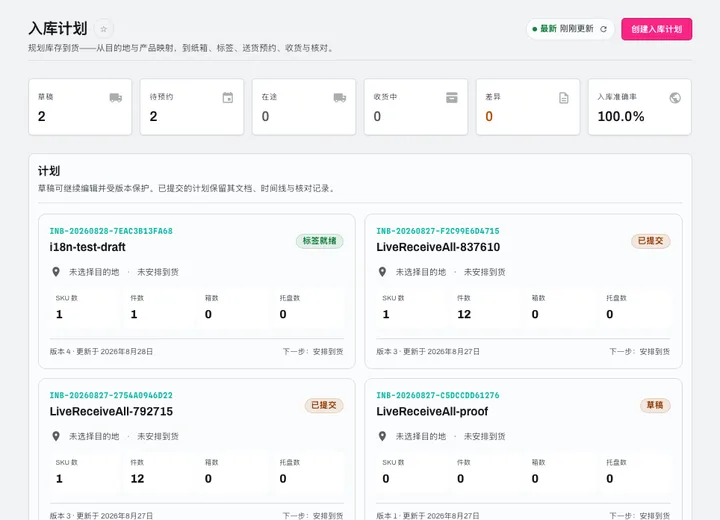This screenshot has height=520, width=720.
Task: Click the archive box icon on 收货中 card
Action: [452, 97]
